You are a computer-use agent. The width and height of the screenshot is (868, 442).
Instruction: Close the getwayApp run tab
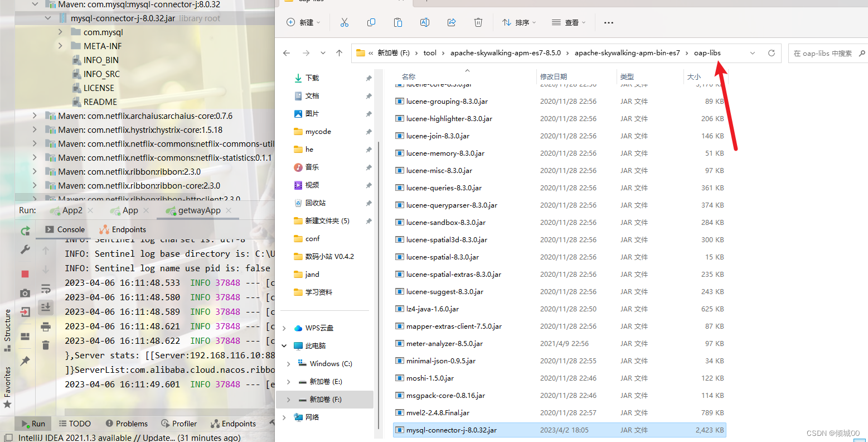(229, 210)
